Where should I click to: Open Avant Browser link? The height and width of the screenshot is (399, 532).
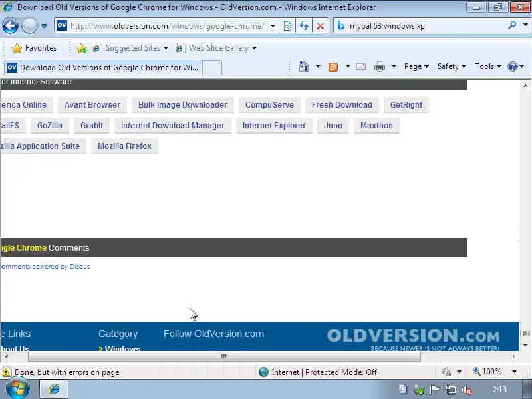(92, 105)
